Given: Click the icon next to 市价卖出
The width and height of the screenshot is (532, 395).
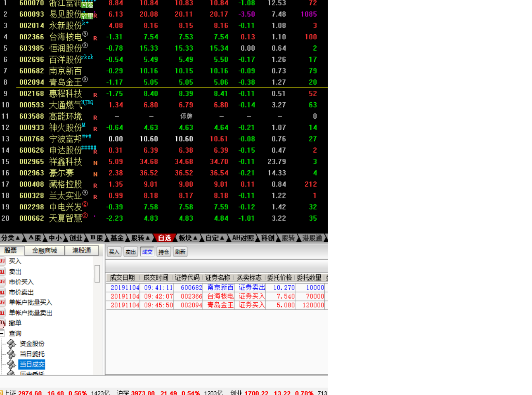Looking at the screenshot, I should click(x=2, y=292).
